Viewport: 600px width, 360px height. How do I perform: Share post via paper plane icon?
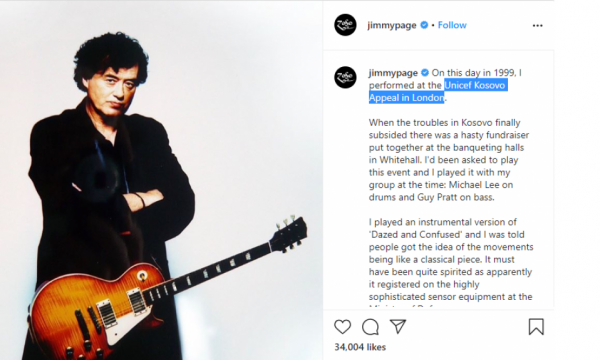click(x=398, y=326)
